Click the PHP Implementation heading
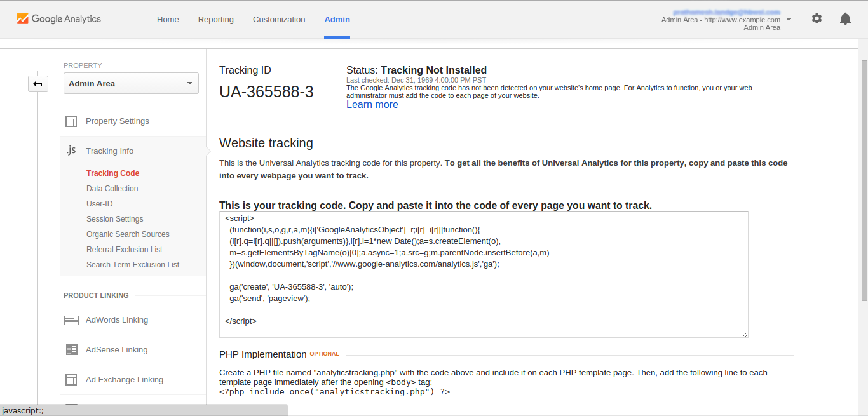 263,354
